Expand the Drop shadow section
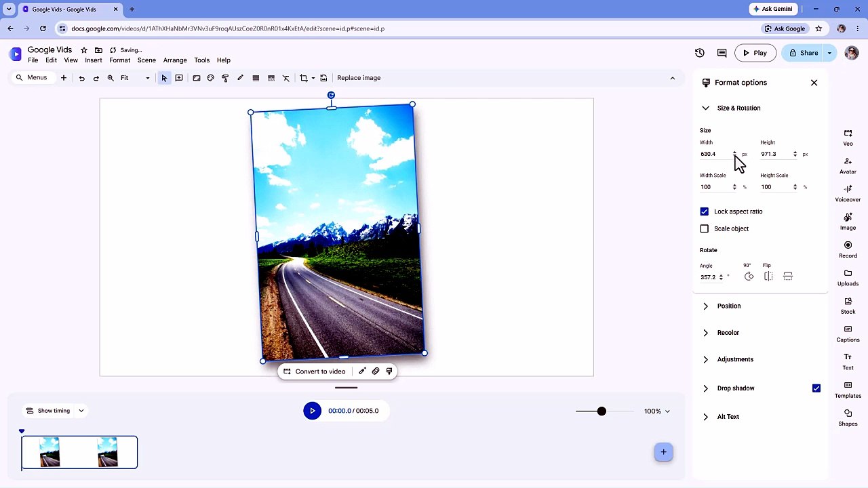868x488 pixels. pyautogui.click(x=705, y=388)
